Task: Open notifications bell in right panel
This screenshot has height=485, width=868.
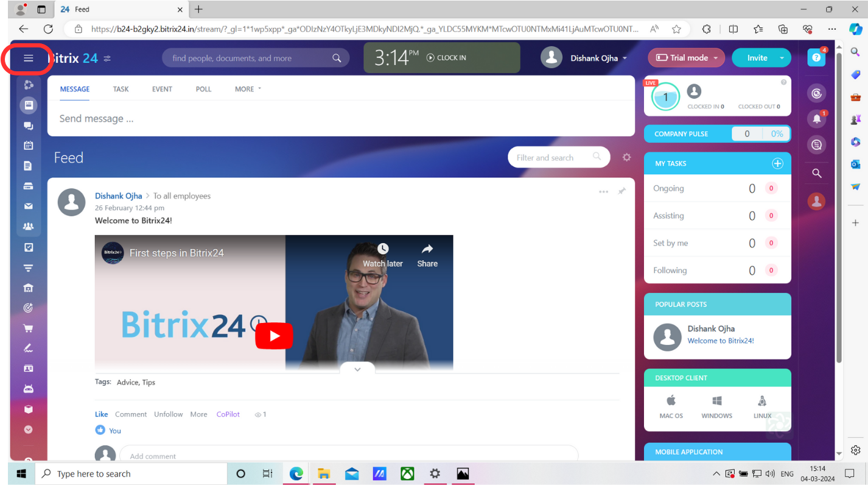Action: click(x=816, y=119)
